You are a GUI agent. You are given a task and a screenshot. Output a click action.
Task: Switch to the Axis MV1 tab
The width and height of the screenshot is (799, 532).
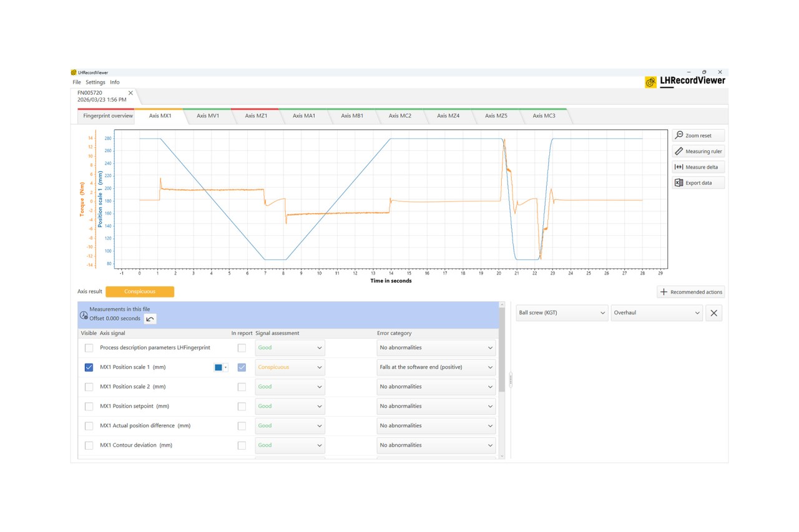click(x=208, y=116)
